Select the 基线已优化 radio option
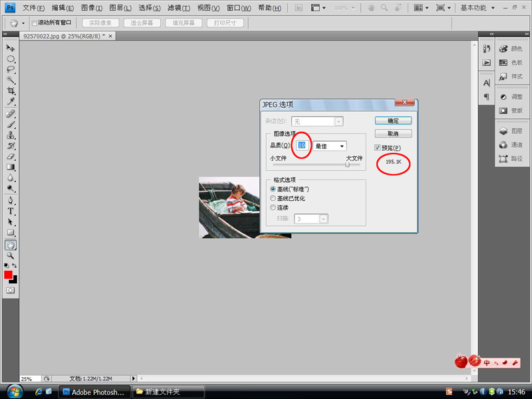This screenshot has width=532, height=399. [x=273, y=198]
